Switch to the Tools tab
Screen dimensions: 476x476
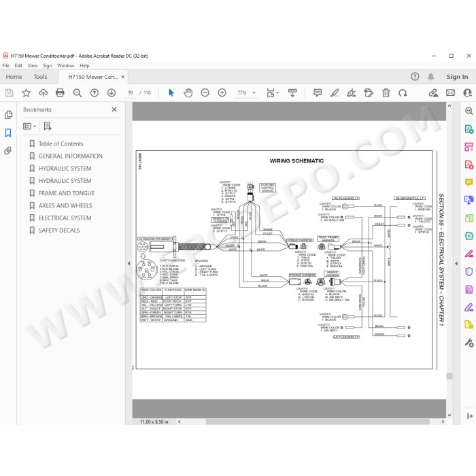(40, 77)
